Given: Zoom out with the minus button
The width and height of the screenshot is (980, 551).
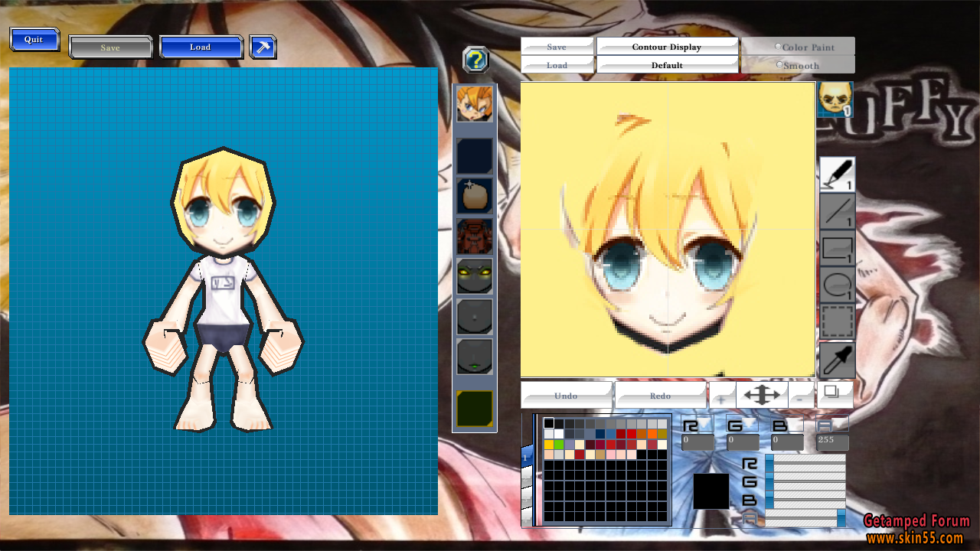Looking at the screenshot, I should pos(802,396).
